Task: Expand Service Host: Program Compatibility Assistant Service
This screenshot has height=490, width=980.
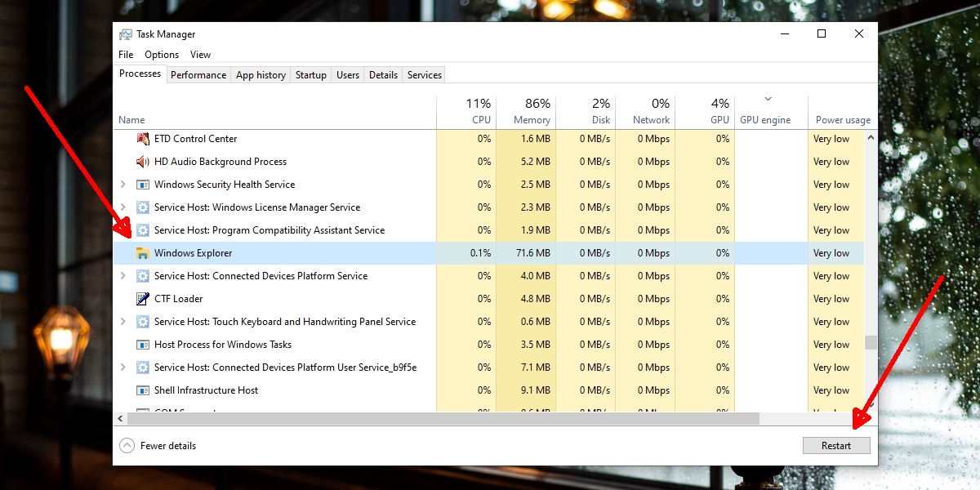Action: (x=123, y=230)
